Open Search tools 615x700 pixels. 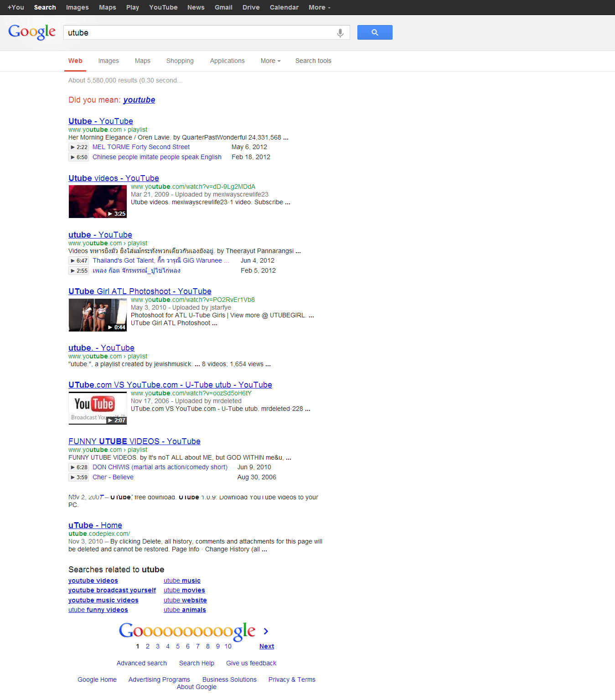313,61
